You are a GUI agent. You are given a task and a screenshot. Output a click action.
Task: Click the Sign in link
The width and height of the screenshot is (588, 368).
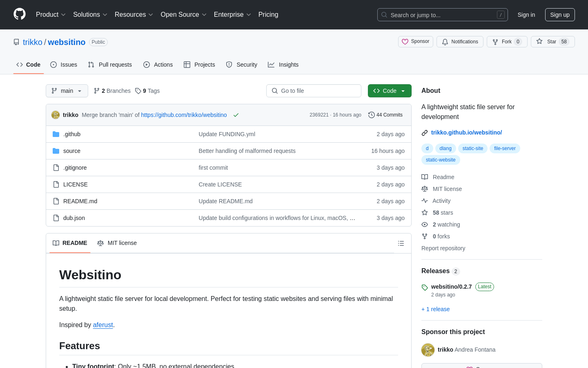tap(526, 15)
